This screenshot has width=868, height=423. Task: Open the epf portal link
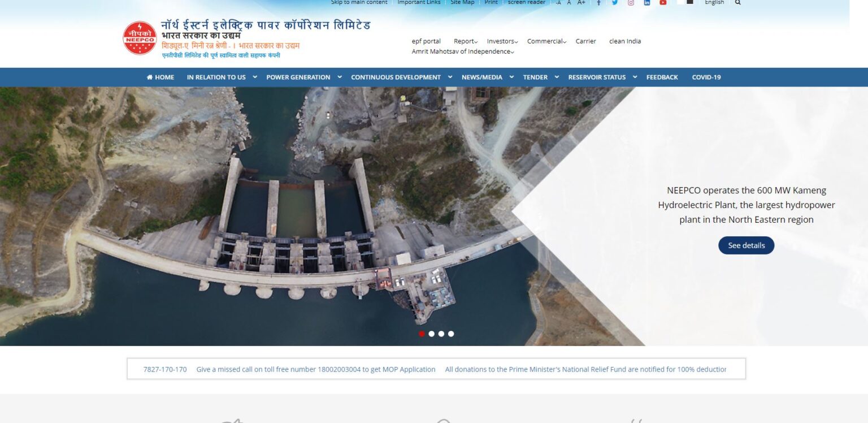pyautogui.click(x=426, y=41)
